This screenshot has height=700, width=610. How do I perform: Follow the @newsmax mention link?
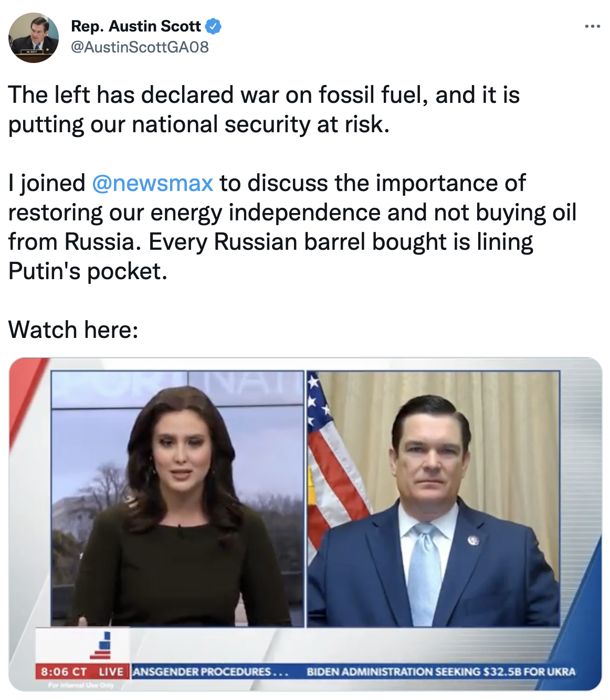[x=152, y=183]
